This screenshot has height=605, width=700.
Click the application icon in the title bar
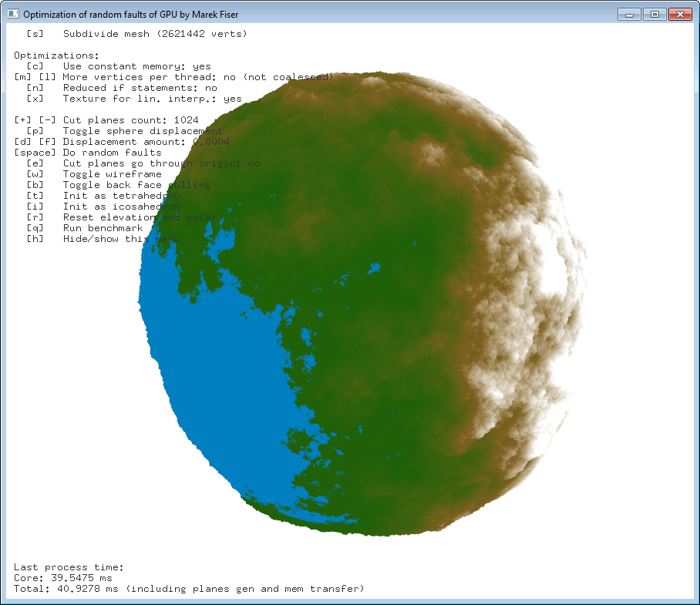[x=13, y=14]
